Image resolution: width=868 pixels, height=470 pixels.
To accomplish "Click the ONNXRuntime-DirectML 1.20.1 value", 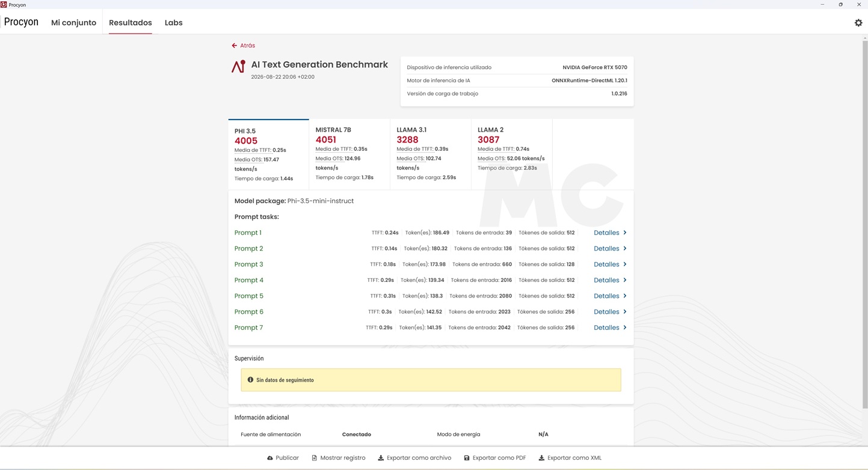I will tap(589, 81).
